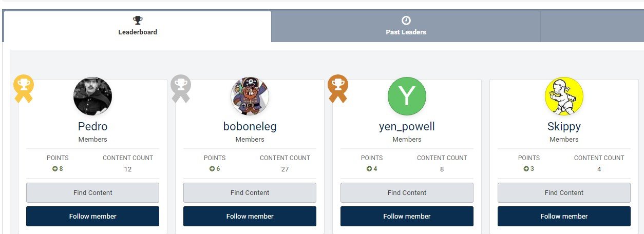
Task: Click the gold trophy ribbon on Pedro's card
Action: point(23,89)
